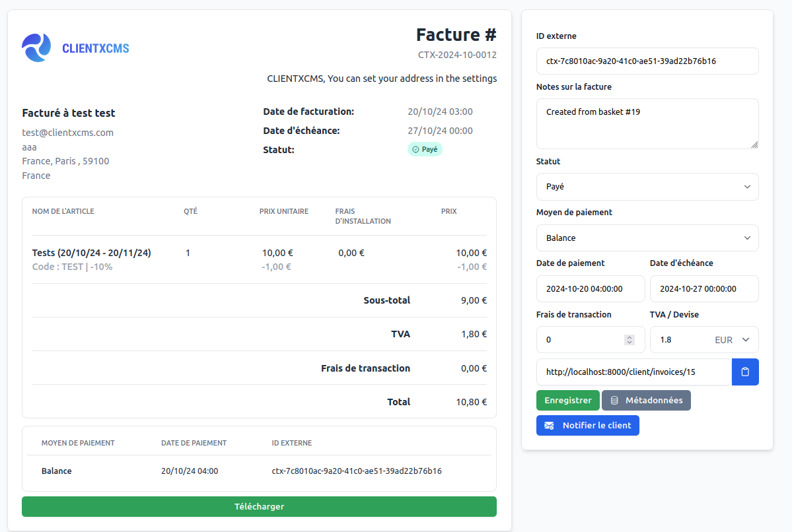Send notification with Notifier le client
Image resolution: width=792 pixels, height=532 pixels.
[587, 426]
